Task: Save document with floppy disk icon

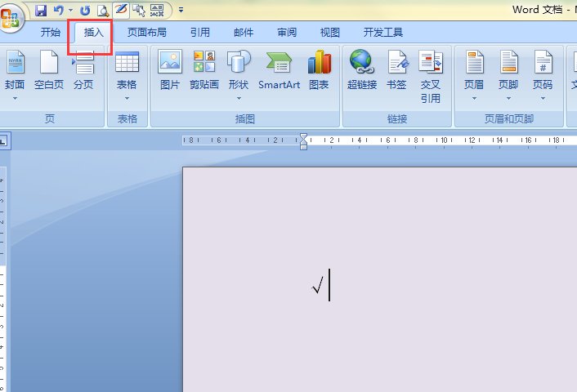Action: pos(41,11)
